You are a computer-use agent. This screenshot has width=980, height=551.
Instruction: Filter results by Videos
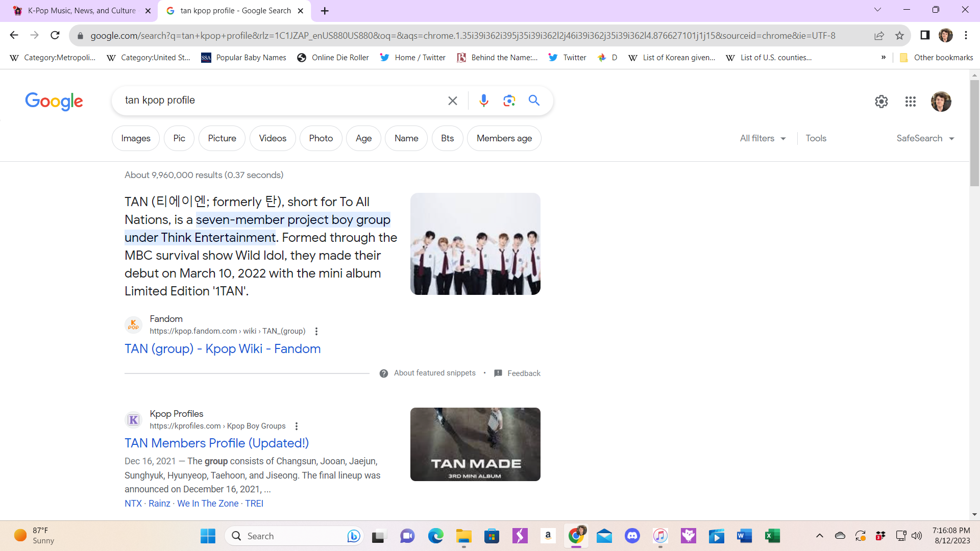click(273, 138)
